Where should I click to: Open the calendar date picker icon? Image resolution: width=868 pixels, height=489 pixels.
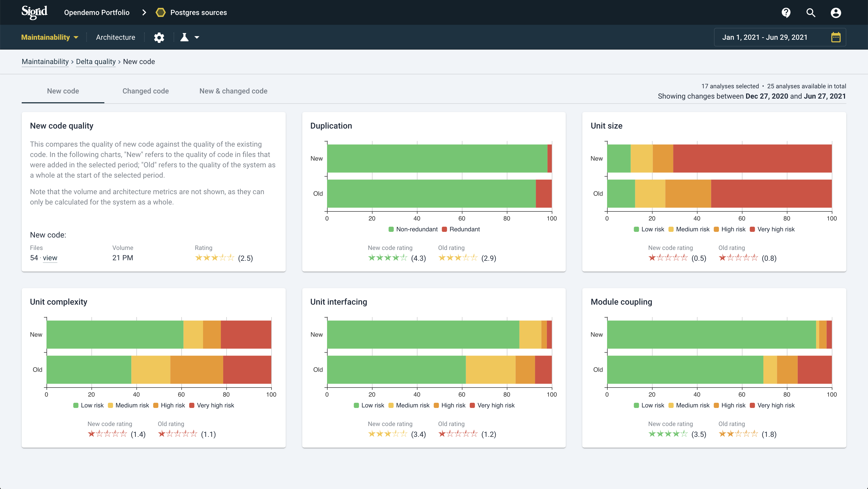pyautogui.click(x=836, y=37)
